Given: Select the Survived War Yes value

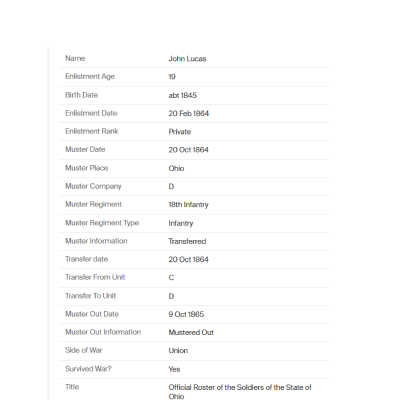Looking at the screenshot, I should point(174,369).
